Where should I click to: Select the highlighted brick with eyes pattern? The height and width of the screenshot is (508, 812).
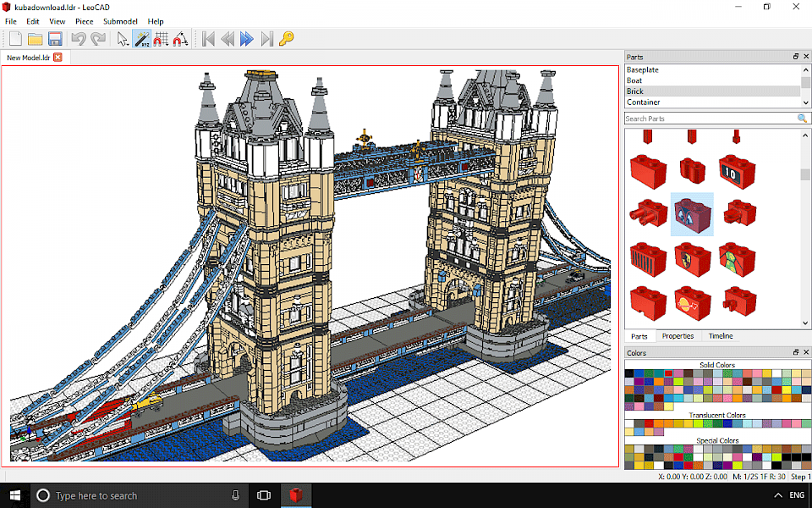(x=693, y=214)
